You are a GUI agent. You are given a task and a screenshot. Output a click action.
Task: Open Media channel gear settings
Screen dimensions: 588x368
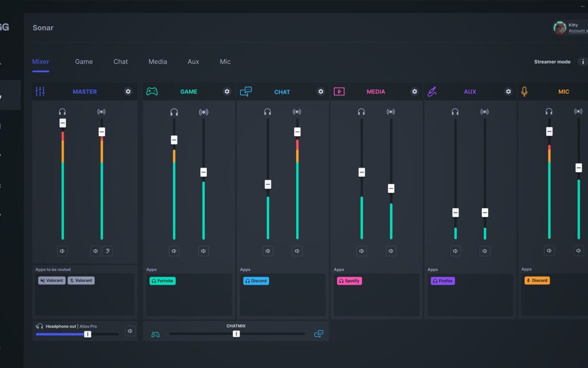414,92
